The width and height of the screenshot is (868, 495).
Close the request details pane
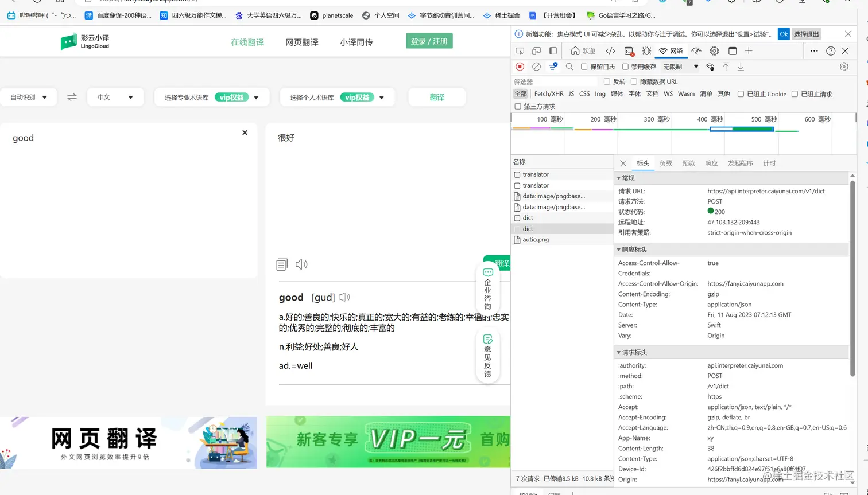click(623, 163)
